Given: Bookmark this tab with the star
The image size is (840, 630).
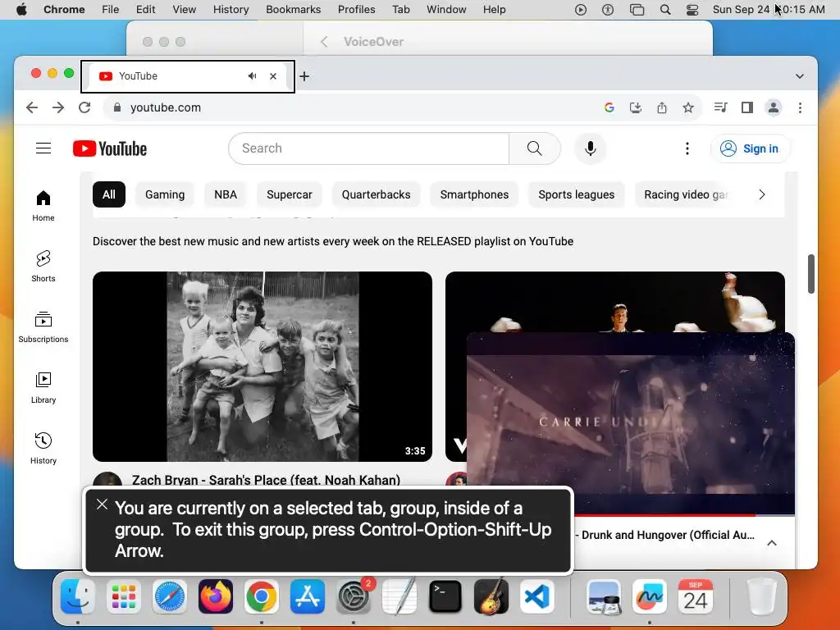Looking at the screenshot, I should tap(688, 107).
